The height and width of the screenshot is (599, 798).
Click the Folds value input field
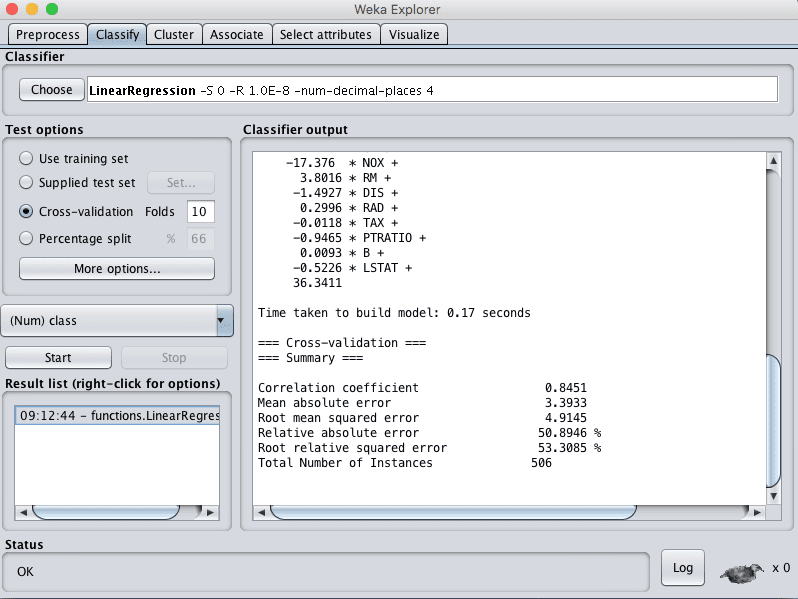pos(201,212)
